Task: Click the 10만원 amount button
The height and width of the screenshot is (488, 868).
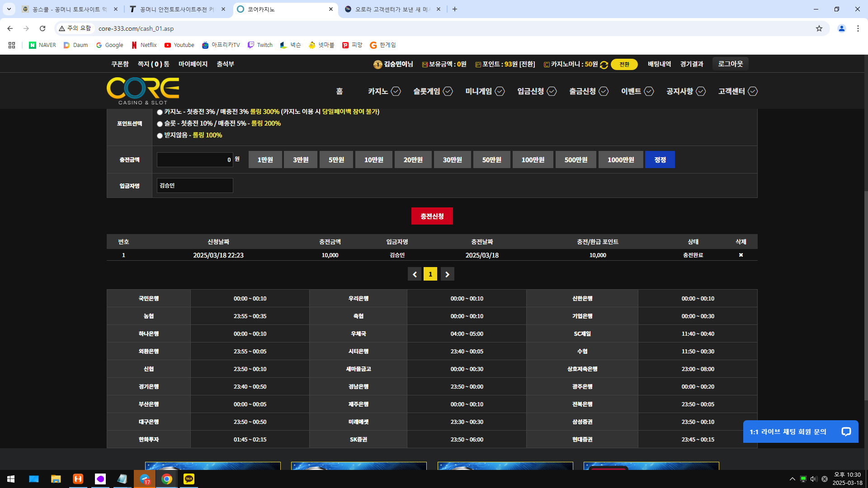Action: click(373, 160)
